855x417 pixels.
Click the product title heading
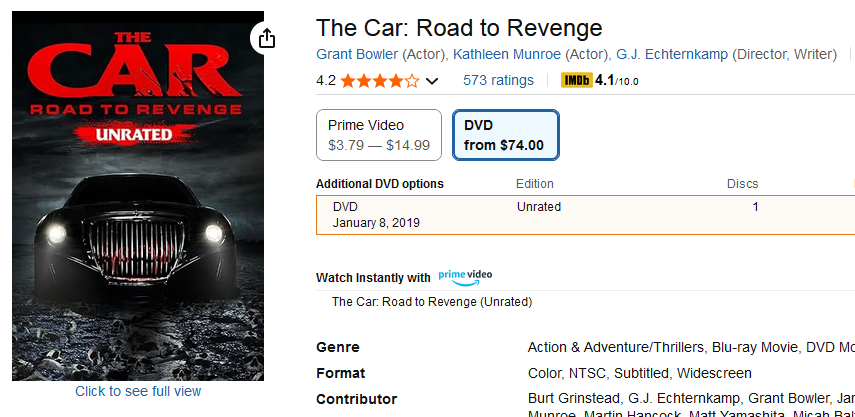459,28
